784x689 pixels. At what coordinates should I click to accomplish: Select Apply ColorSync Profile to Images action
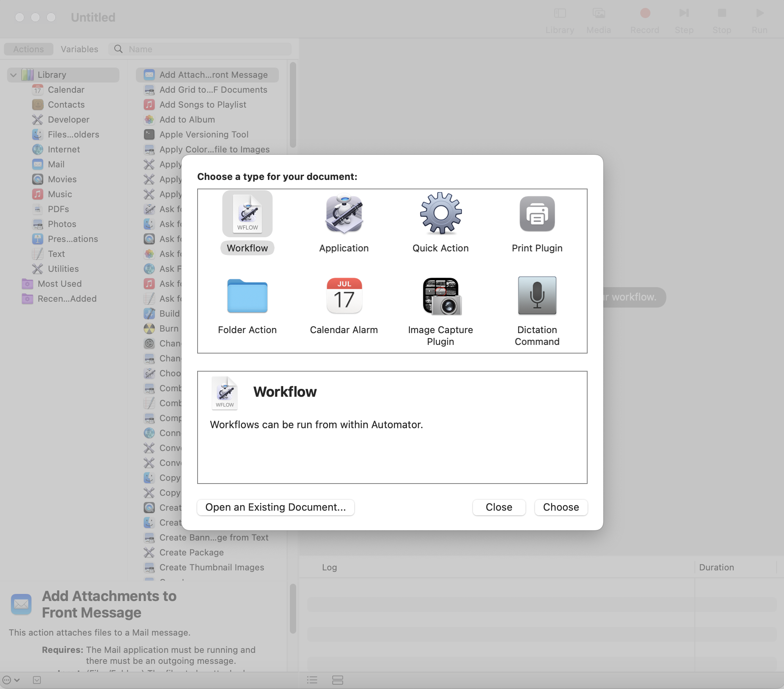[x=207, y=149]
